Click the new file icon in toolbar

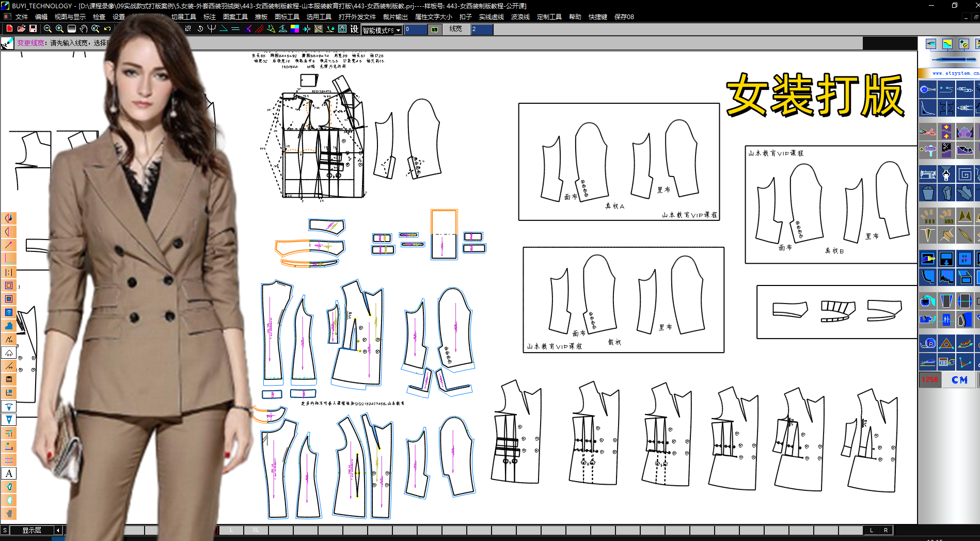click(x=9, y=29)
